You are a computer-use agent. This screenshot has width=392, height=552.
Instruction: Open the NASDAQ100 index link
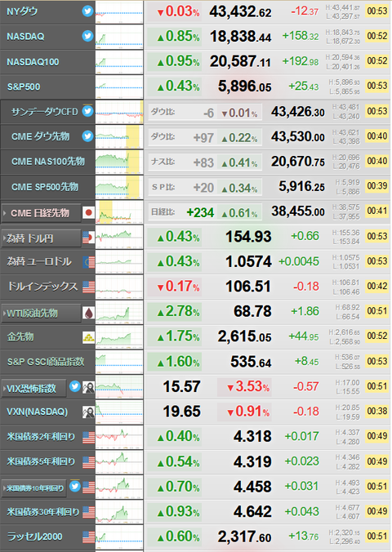click(x=33, y=62)
